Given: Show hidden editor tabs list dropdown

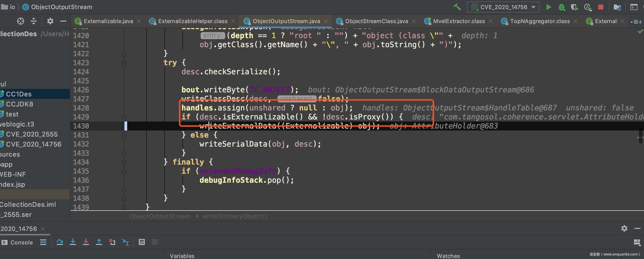Looking at the screenshot, I should 636,22.
